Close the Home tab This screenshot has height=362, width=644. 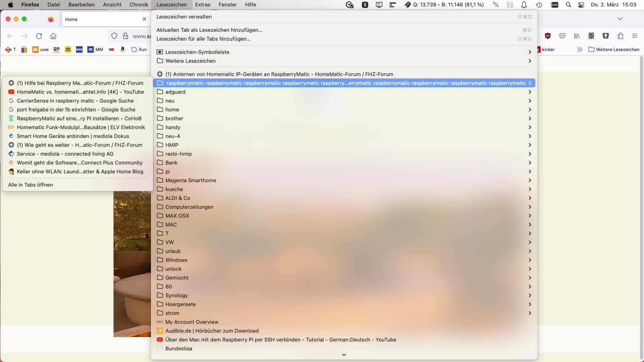click(x=144, y=19)
